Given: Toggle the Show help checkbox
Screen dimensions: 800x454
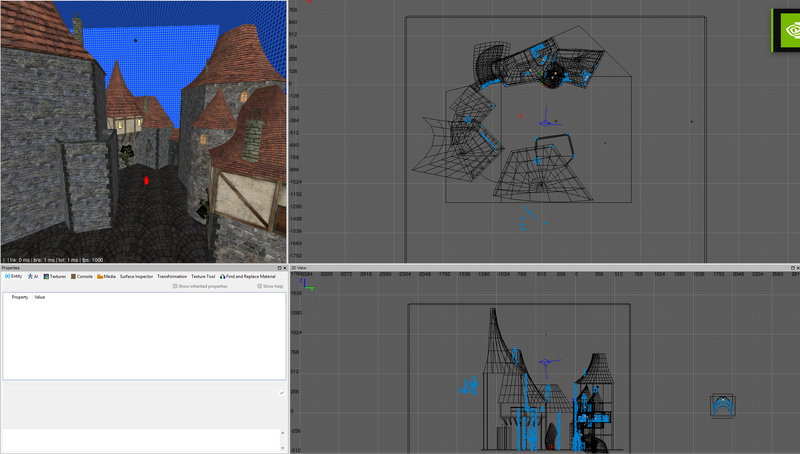Looking at the screenshot, I should point(260,286).
